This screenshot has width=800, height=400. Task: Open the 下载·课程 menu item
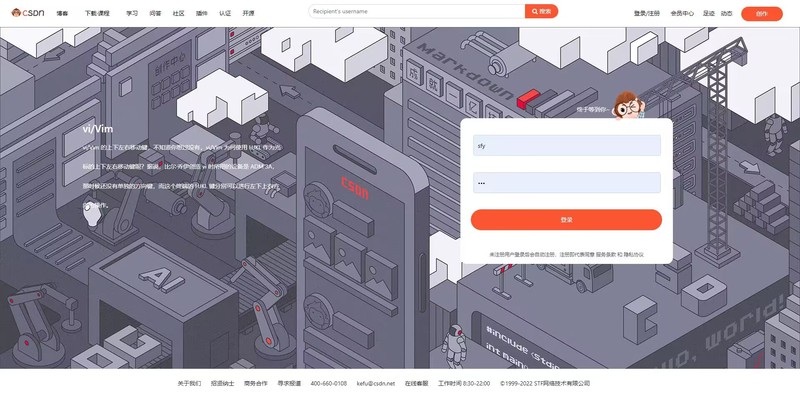coord(97,14)
